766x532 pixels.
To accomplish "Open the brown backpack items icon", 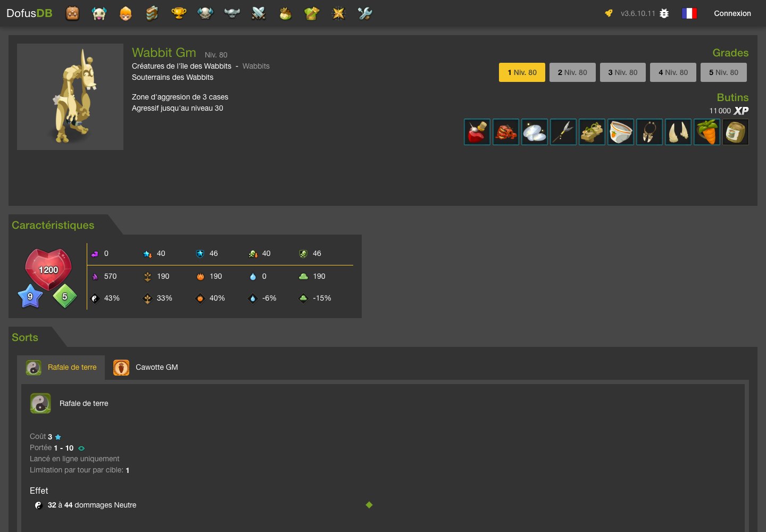I will point(72,13).
